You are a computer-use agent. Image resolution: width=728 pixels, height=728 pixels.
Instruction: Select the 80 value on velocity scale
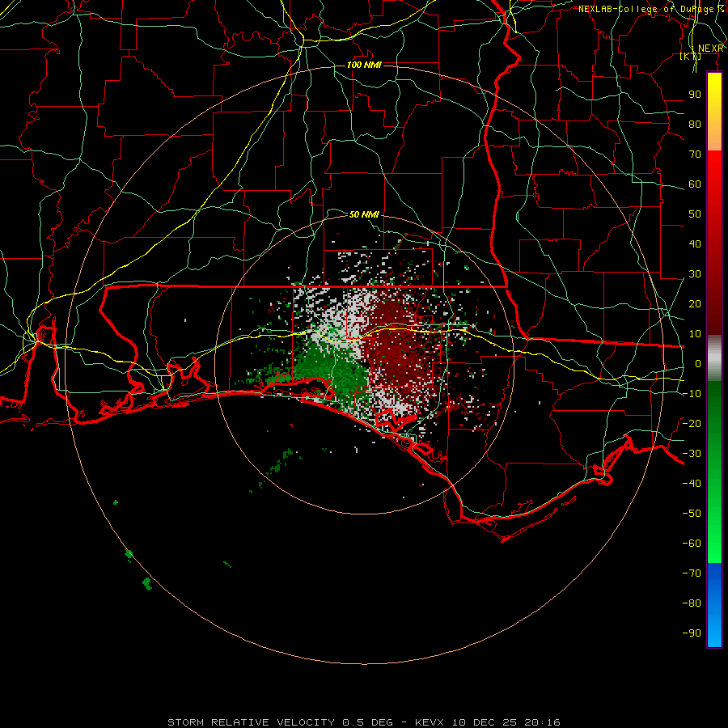point(695,124)
